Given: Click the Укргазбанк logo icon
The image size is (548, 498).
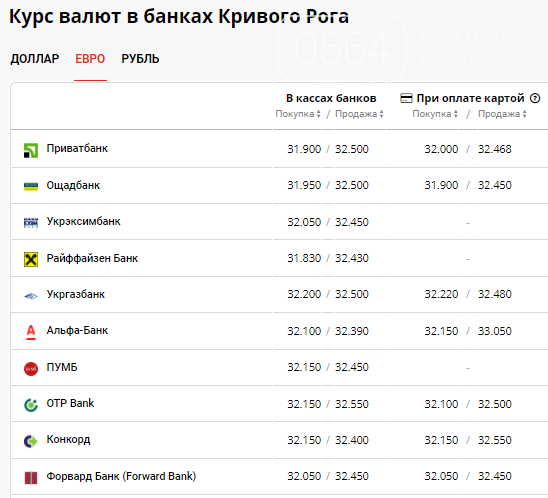Looking at the screenshot, I should (x=31, y=296).
